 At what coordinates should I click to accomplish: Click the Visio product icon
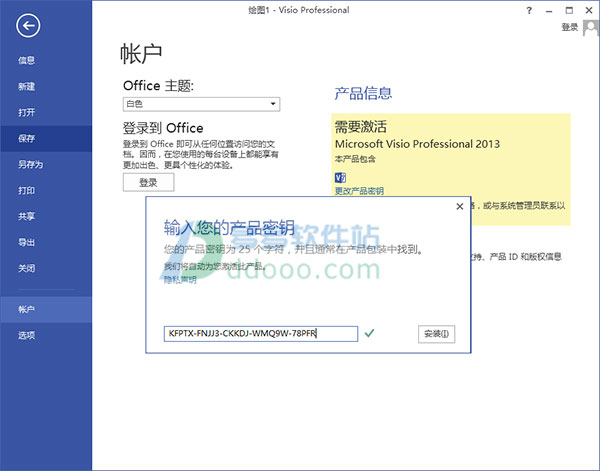click(x=340, y=178)
